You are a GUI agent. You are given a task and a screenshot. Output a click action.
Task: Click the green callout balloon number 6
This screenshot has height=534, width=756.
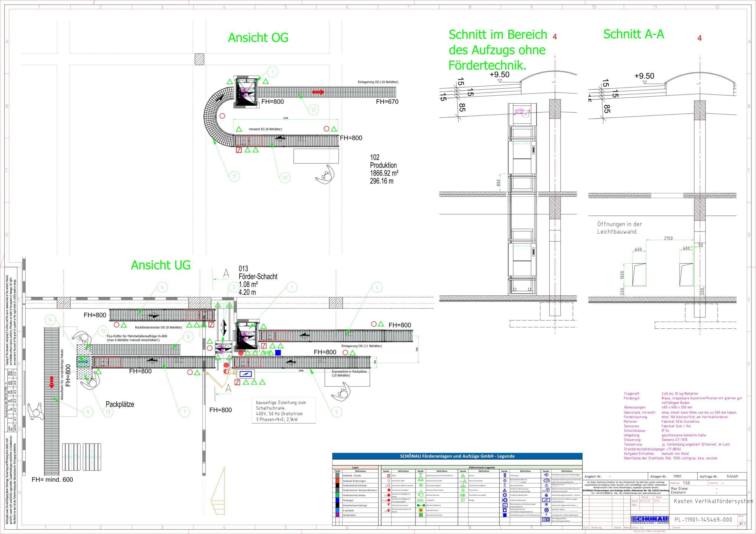(162, 287)
